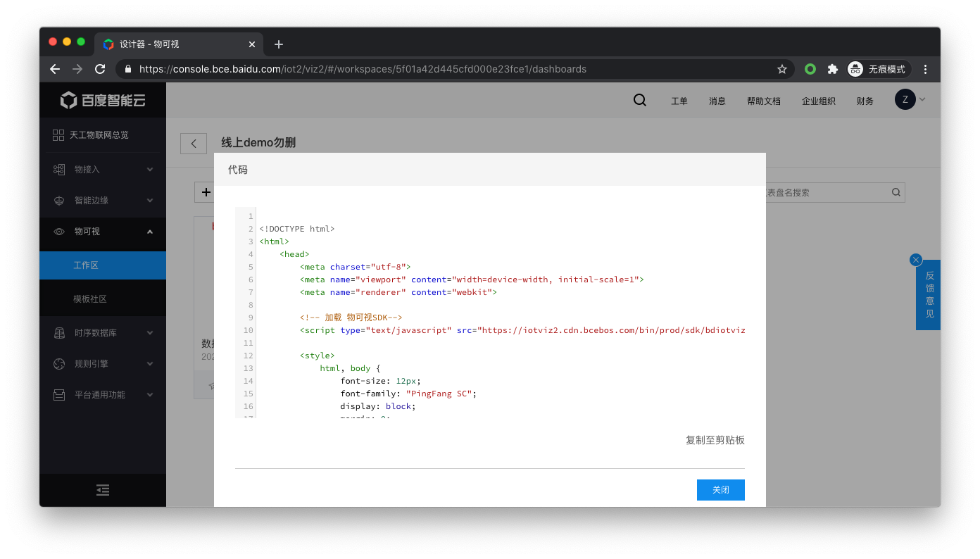Close the 设计器 - 物可视 tab
The width and height of the screenshot is (980, 559).
252,44
